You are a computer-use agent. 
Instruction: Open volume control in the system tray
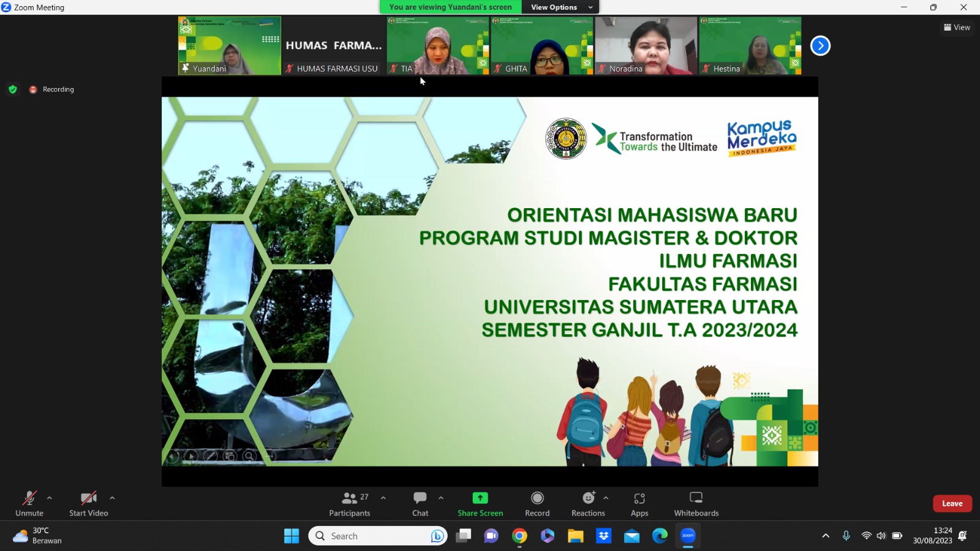tap(881, 536)
